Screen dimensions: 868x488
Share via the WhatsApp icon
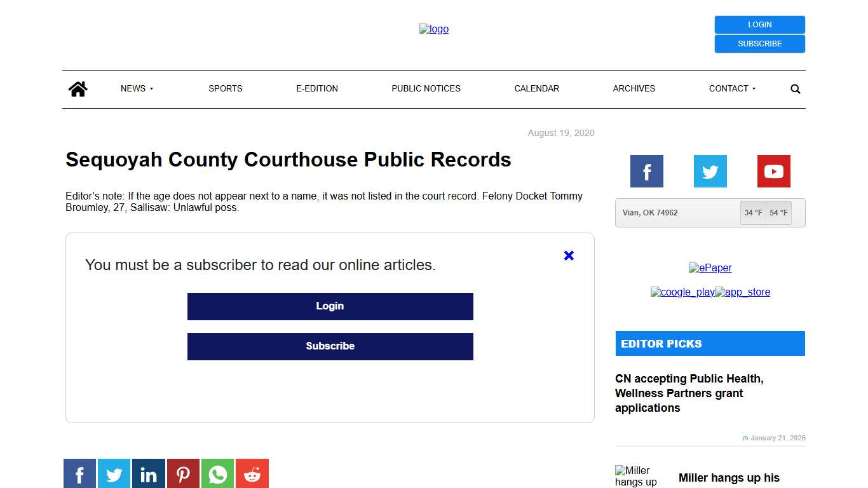(x=217, y=473)
